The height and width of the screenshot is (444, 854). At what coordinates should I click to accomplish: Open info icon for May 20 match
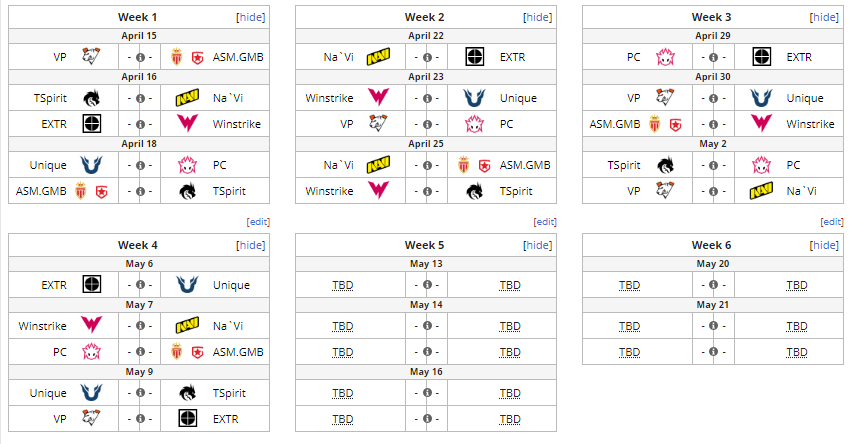point(713,285)
